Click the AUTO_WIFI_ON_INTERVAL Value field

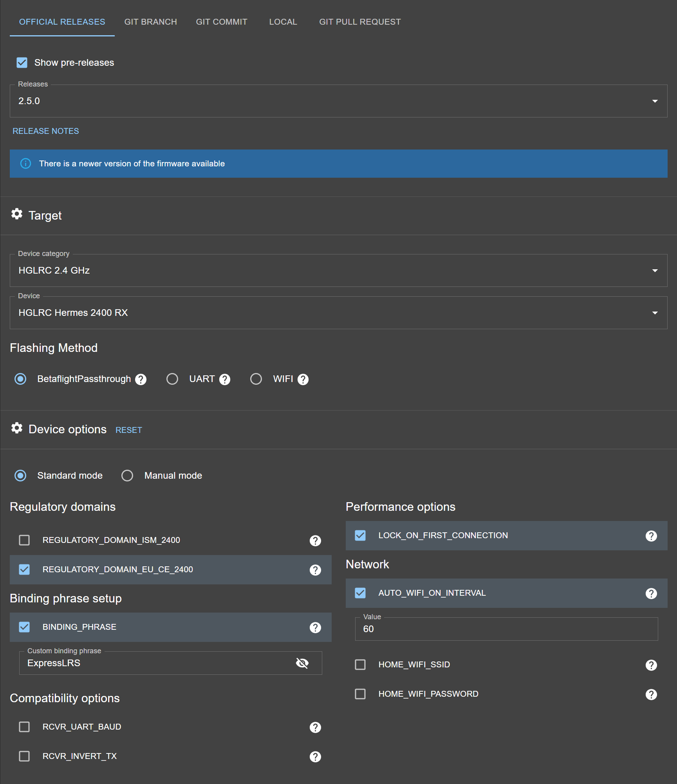pos(506,629)
